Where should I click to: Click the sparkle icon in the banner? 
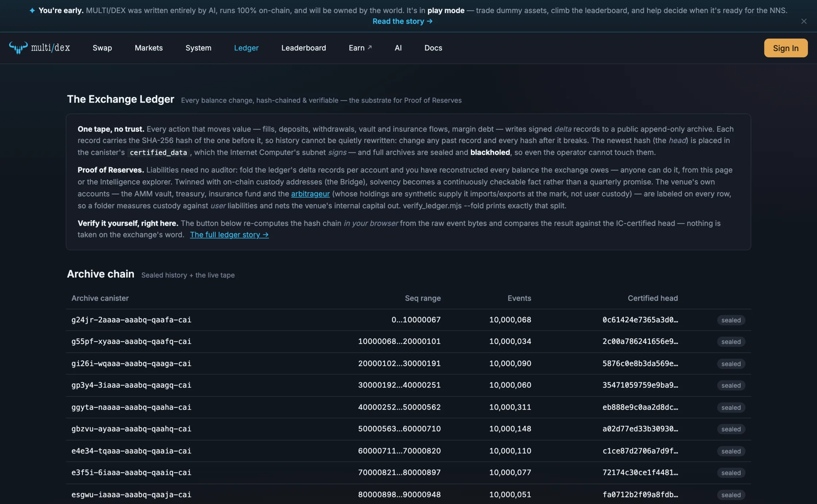tap(32, 11)
